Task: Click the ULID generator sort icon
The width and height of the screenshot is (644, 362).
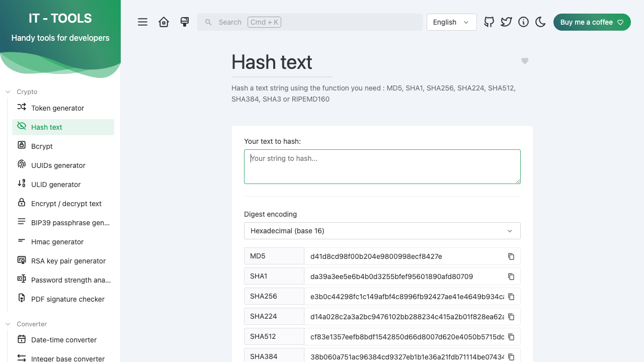Action: pyautogui.click(x=22, y=184)
